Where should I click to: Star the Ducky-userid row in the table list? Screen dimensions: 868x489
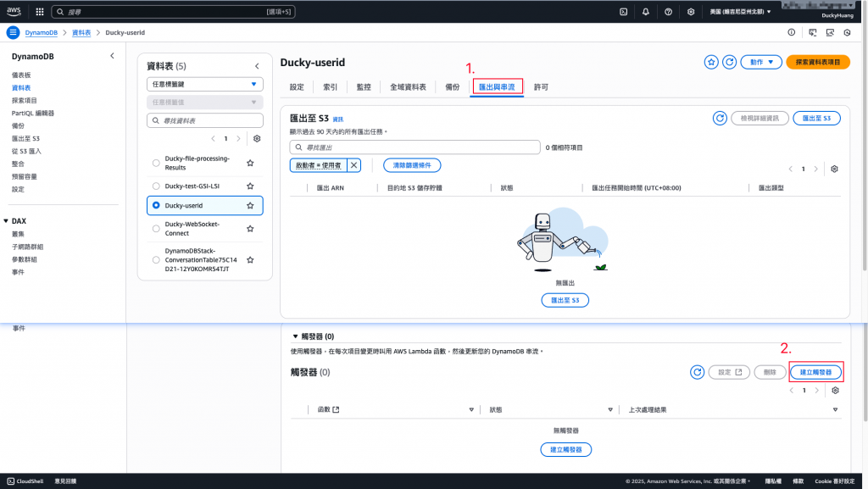click(x=250, y=205)
